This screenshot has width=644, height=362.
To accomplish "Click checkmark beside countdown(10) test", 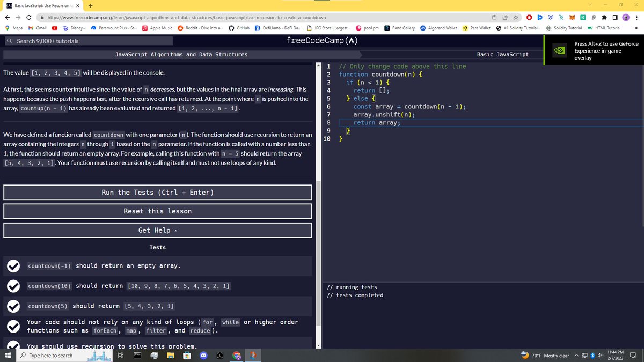I will pyautogui.click(x=13, y=286).
